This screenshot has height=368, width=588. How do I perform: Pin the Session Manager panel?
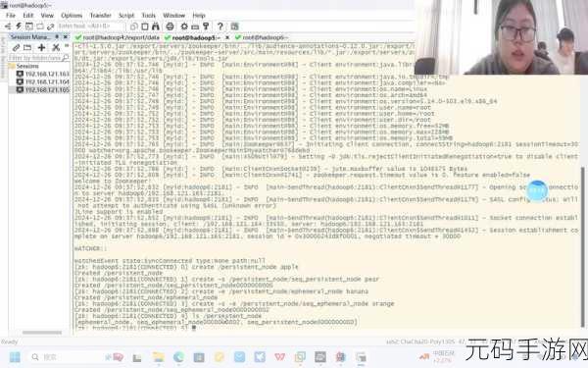(57, 37)
